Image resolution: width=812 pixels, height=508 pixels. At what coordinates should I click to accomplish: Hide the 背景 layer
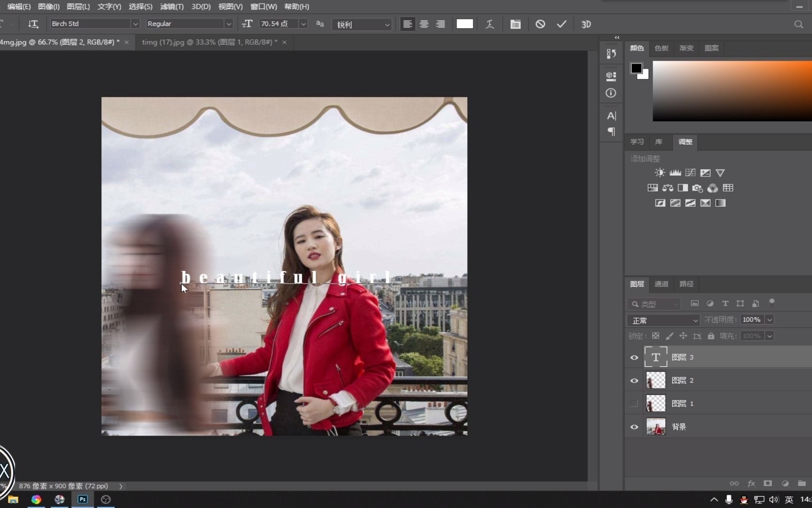[x=634, y=427]
